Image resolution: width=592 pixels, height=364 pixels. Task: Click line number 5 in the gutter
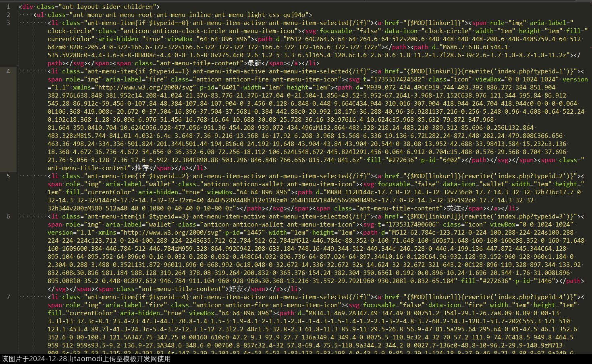8,176
